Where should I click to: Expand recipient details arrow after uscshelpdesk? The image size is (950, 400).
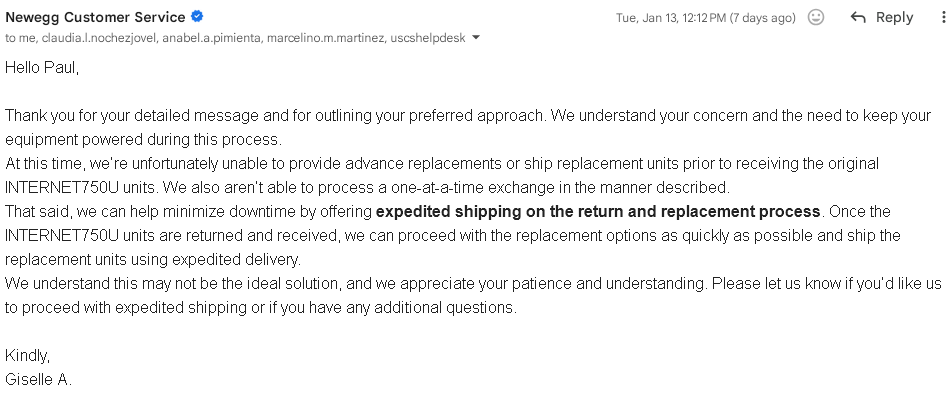click(476, 38)
